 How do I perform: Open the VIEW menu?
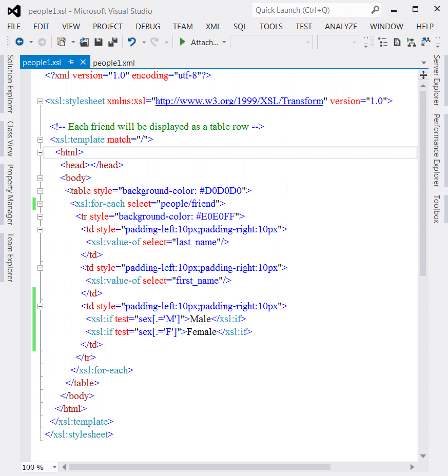(x=71, y=27)
